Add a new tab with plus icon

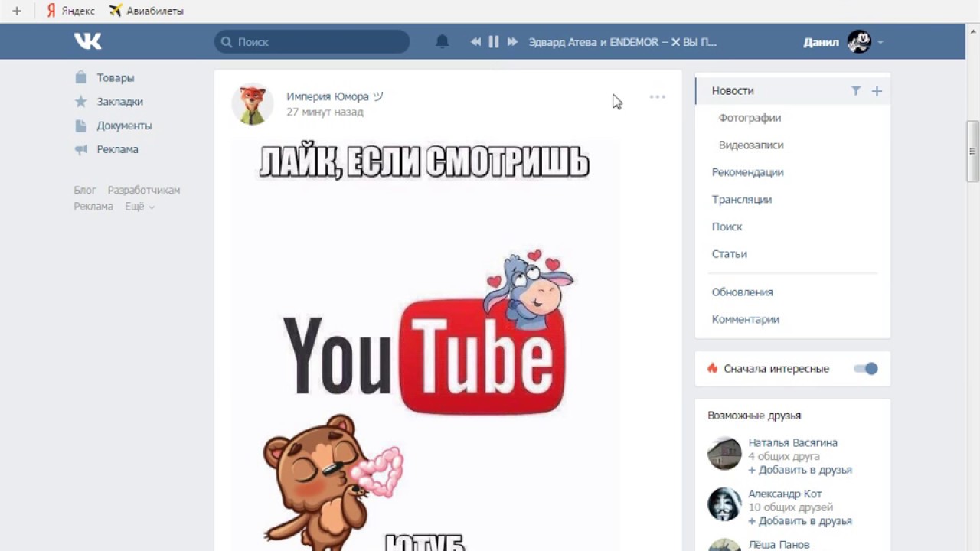click(877, 90)
